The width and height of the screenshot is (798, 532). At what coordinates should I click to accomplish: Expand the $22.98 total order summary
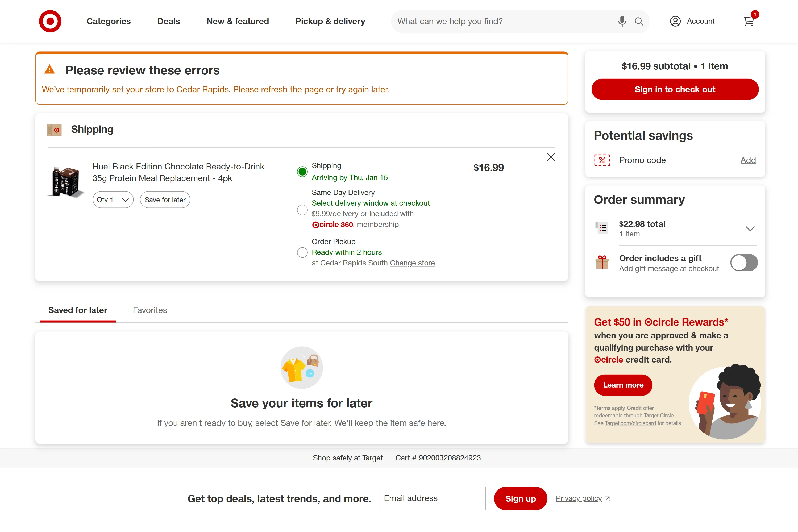pos(750,229)
